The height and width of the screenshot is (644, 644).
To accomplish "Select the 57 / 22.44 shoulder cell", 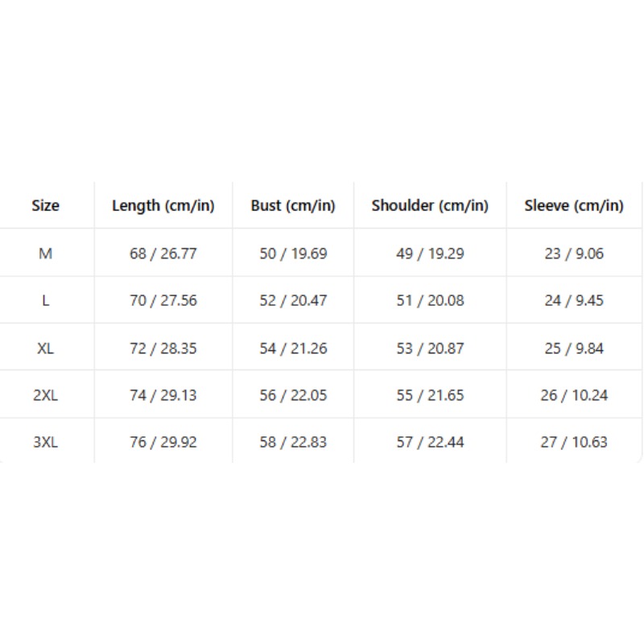I will tap(430, 442).
